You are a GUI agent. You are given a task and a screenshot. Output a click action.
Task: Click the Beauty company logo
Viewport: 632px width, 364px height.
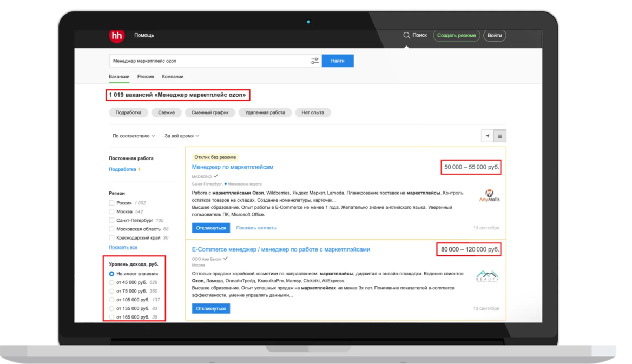(488, 276)
